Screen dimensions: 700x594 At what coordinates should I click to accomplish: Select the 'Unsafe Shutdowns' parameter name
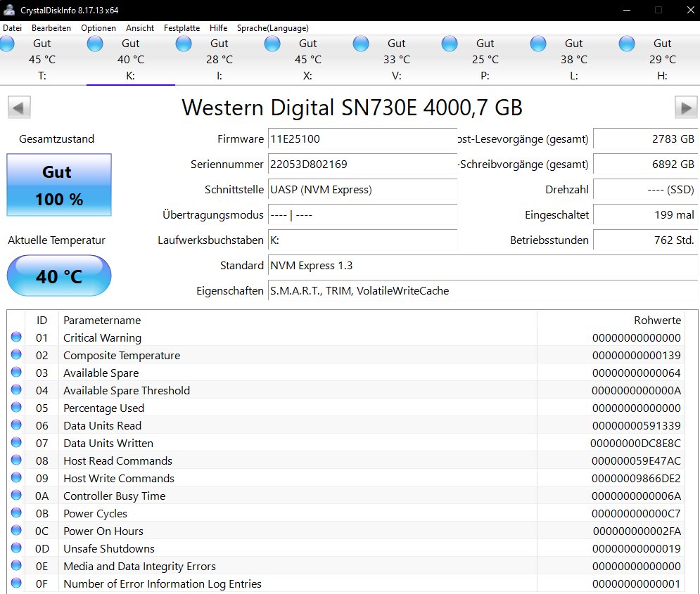click(x=109, y=548)
